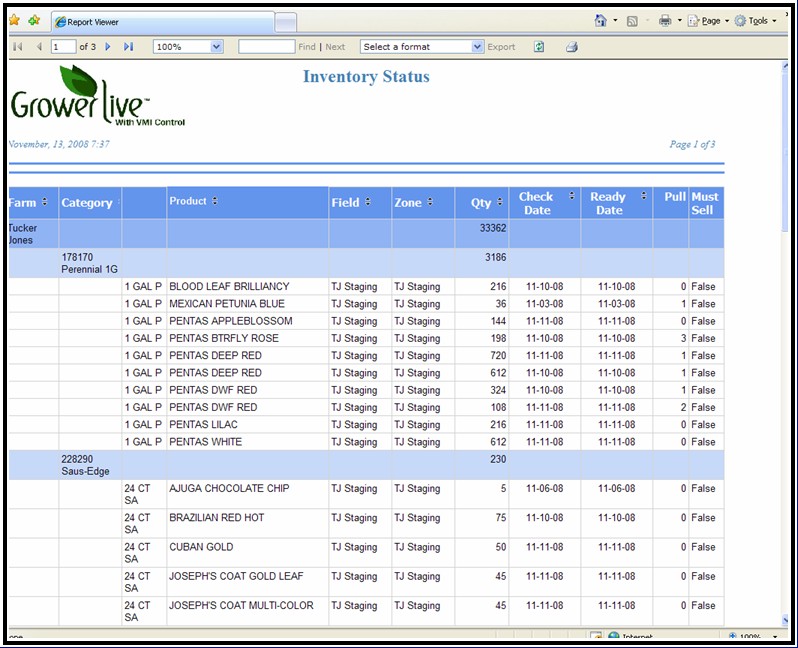Image resolution: width=798 pixels, height=648 pixels.
Task: Open the Page menu
Action: click(709, 20)
